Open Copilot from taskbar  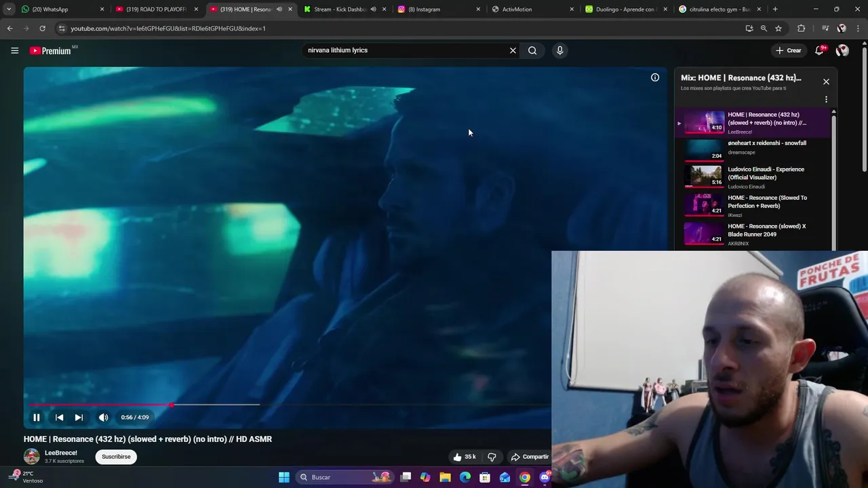pos(425,477)
